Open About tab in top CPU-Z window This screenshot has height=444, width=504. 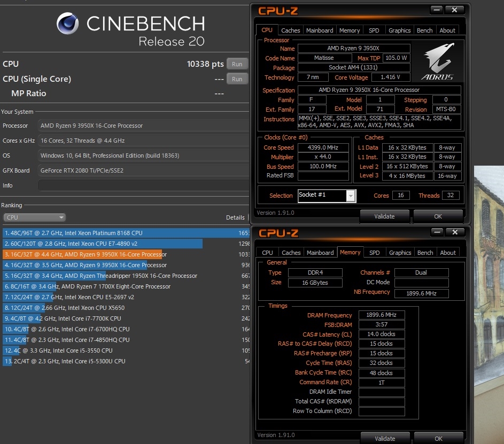[447, 30]
